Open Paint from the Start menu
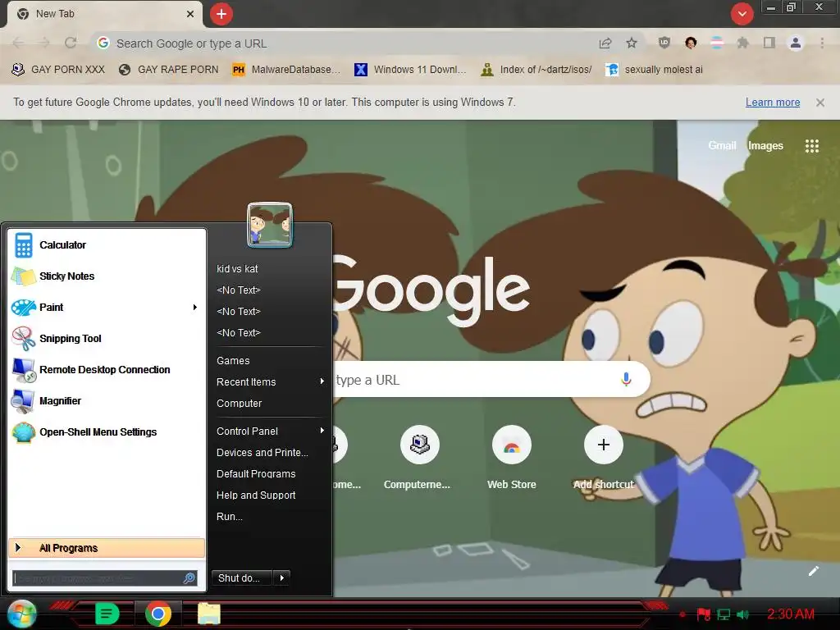Image resolution: width=840 pixels, height=630 pixels. point(107,308)
